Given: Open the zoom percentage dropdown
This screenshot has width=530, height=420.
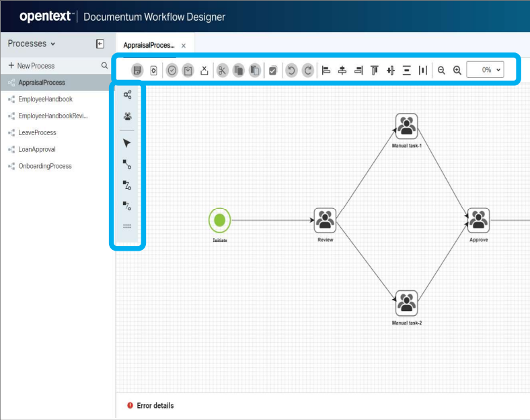Looking at the screenshot, I should (485, 70).
